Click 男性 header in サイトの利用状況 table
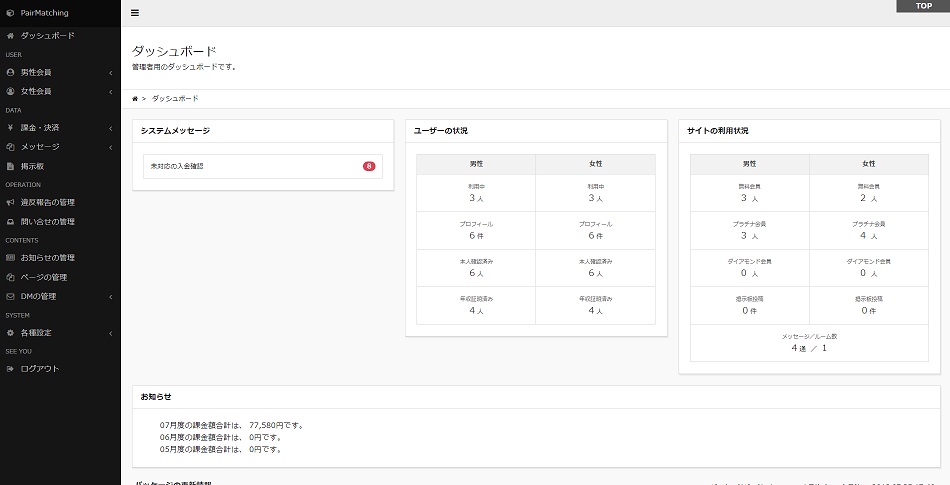 pyautogui.click(x=749, y=164)
